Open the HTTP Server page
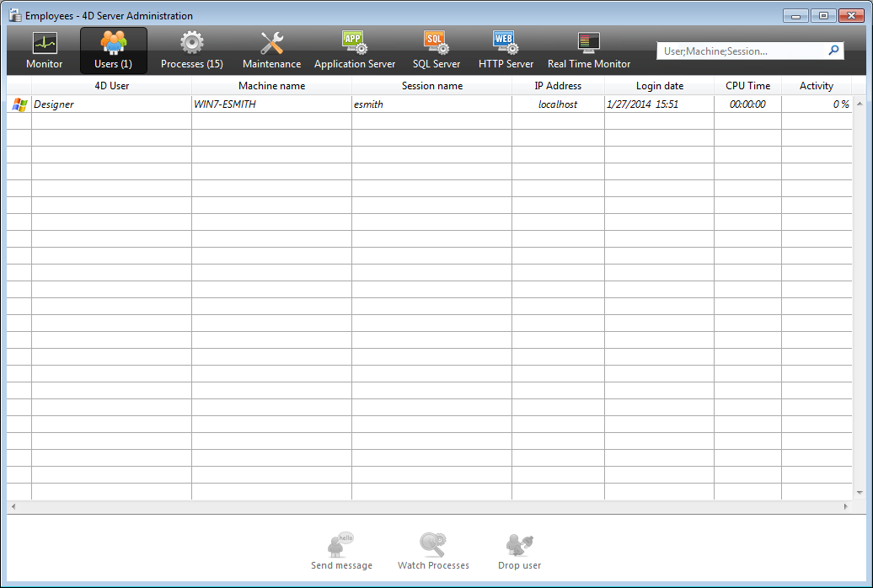 pyautogui.click(x=506, y=51)
